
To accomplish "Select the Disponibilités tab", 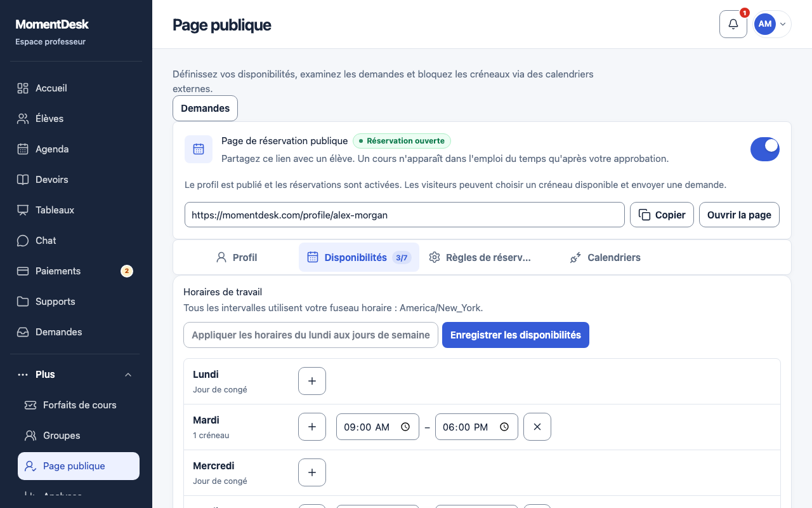I will pyautogui.click(x=358, y=257).
